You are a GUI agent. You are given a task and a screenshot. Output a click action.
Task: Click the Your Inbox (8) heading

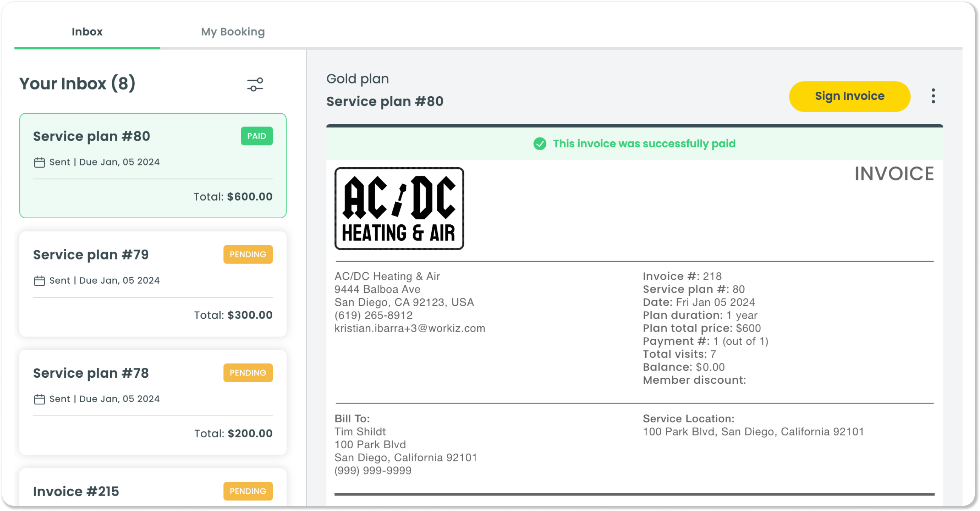click(x=77, y=83)
